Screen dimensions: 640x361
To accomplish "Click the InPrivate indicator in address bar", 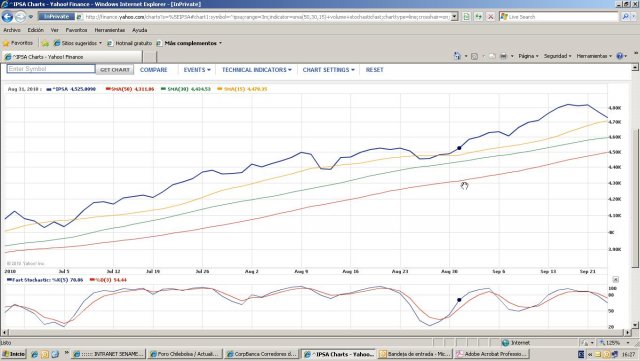I will pos(56,17).
